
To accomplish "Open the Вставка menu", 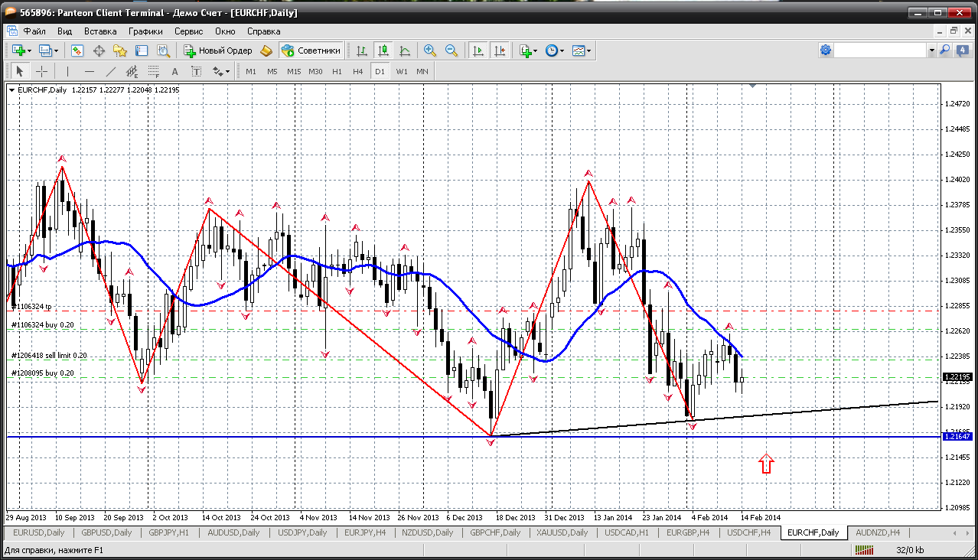I will [100, 31].
